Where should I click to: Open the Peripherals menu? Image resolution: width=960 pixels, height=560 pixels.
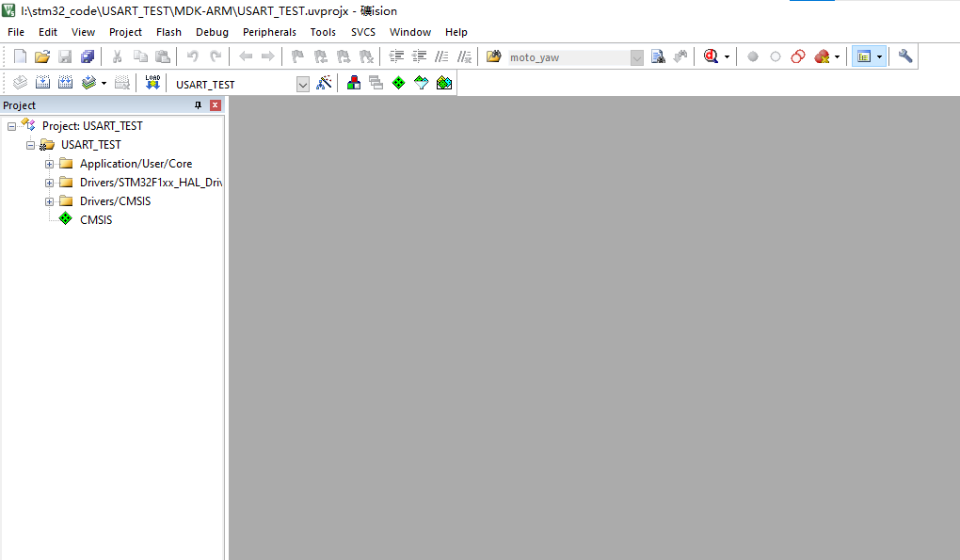pyautogui.click(x=269, y=32)
